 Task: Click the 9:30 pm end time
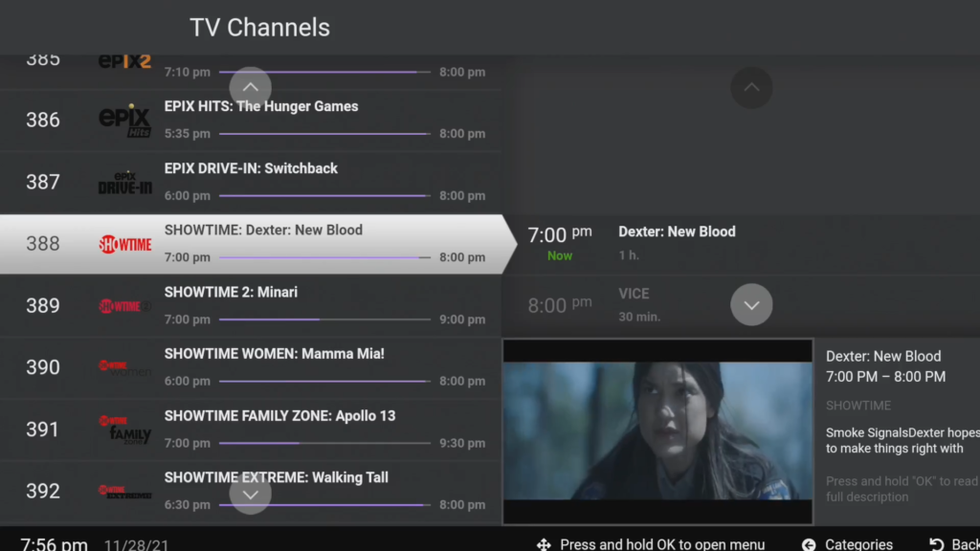point(462,443)
